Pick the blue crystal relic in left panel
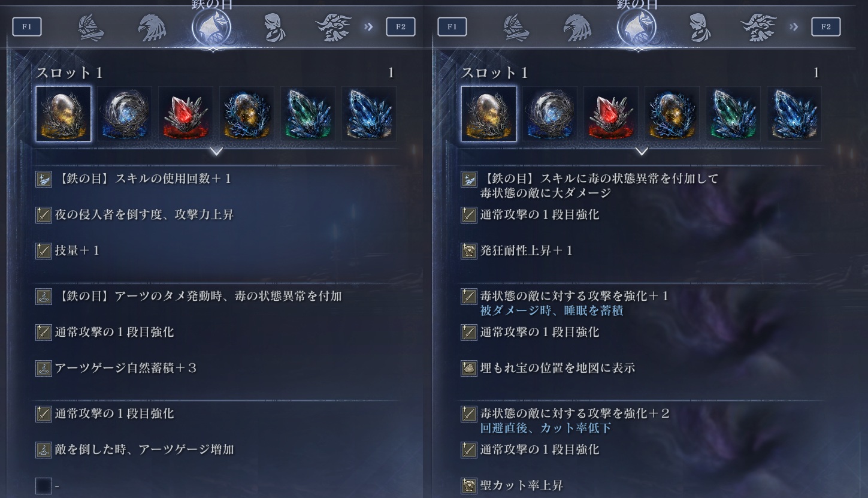The image size is (868, 498). [x=369, y=114]
